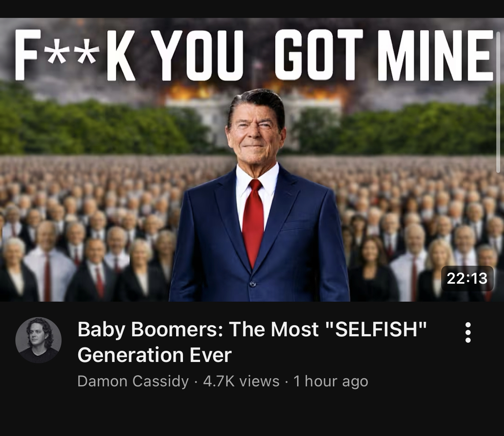Image resolution: width=504 pixels, height=436 pixels.
Task: Click the flag atop the burning building
Action: pyautogui.click(x=257, y=65)
